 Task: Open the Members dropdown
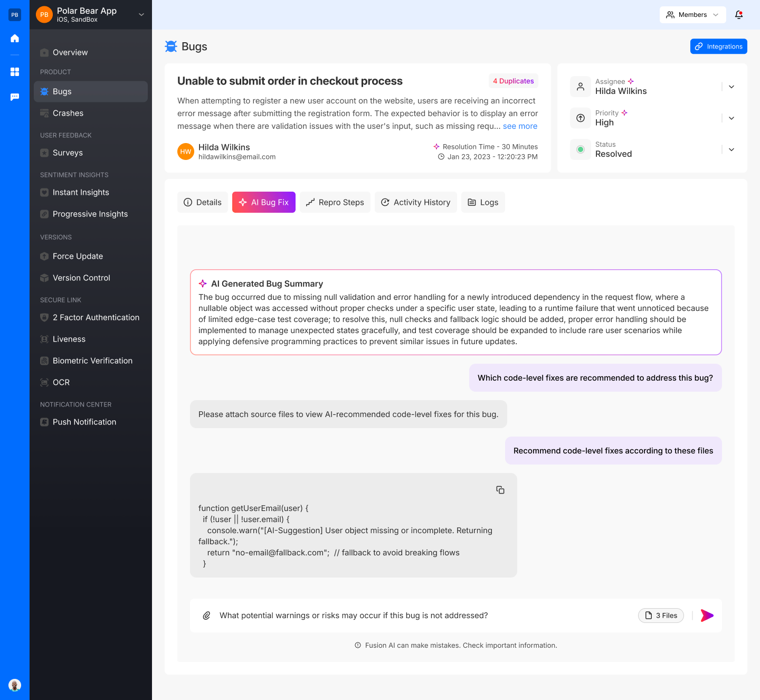point(692,15)
